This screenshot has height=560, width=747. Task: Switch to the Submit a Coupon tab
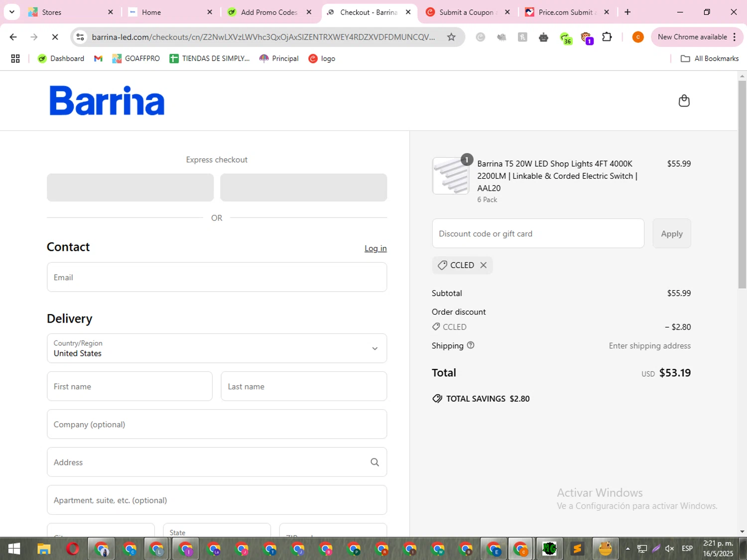point(467,12)
